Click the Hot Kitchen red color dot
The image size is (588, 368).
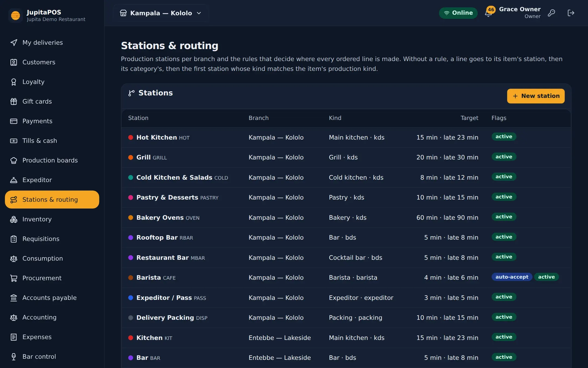pos(131,137)
